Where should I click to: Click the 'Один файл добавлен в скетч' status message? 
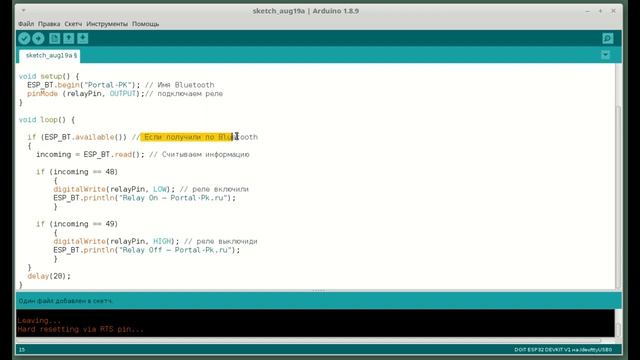pos(65,301)
